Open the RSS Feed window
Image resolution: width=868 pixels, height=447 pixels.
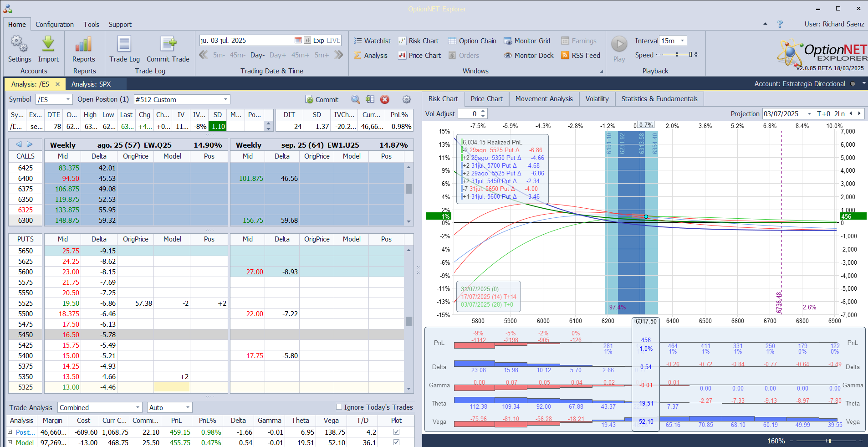pyautogui.click(x=581, y=56)
